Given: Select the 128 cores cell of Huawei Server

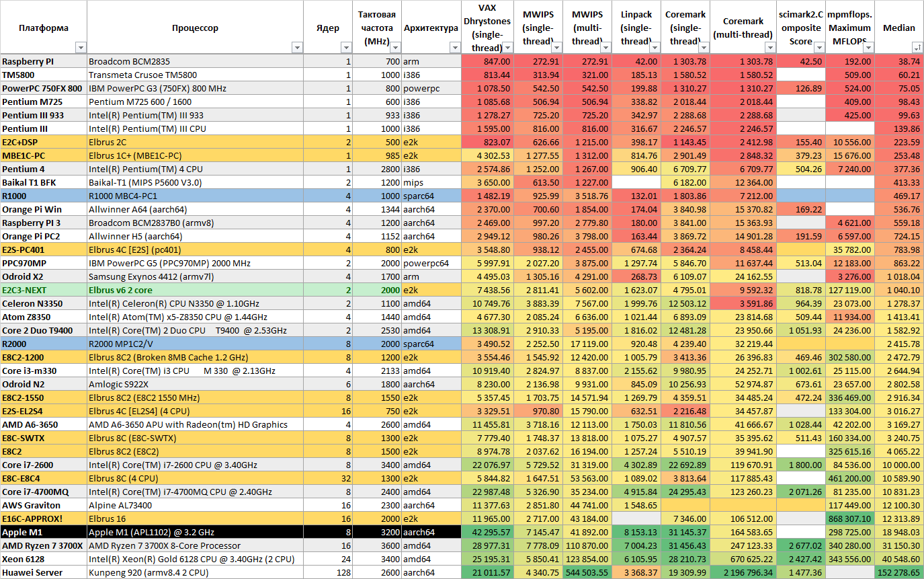Looking at the screenshot, I should click(328, 572).
